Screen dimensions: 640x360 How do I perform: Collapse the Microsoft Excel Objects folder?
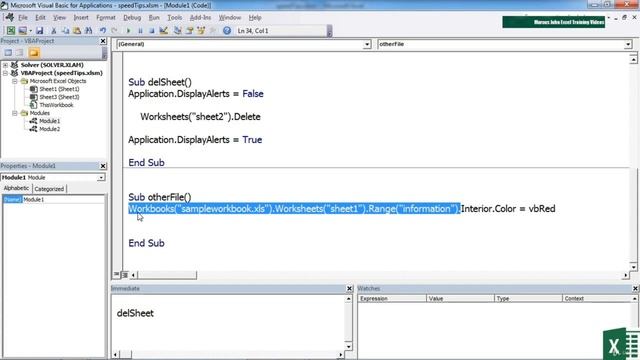(15, 81)
